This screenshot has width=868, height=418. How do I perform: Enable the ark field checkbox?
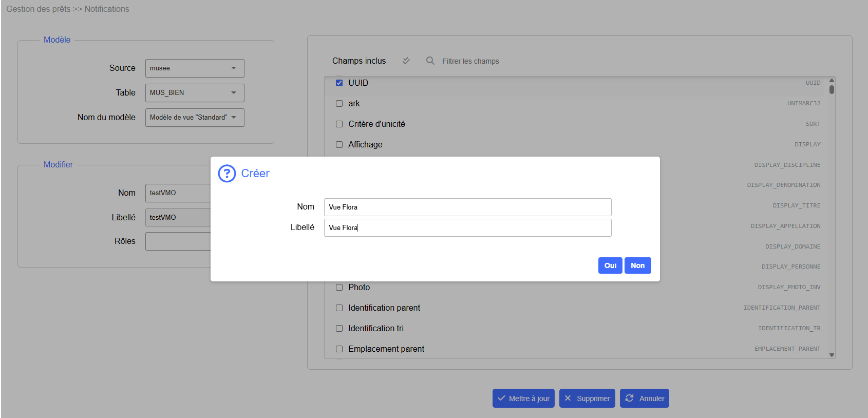[339, 103]
